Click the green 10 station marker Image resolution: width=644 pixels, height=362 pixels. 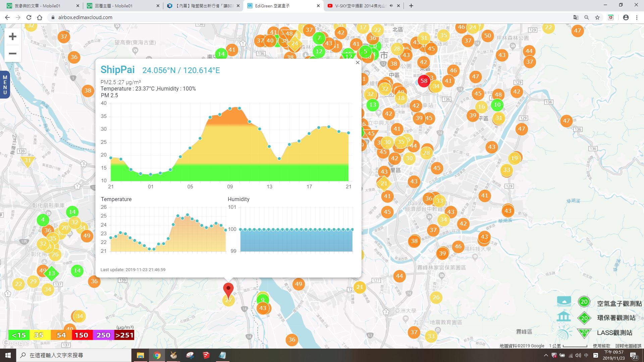(497, 105)
